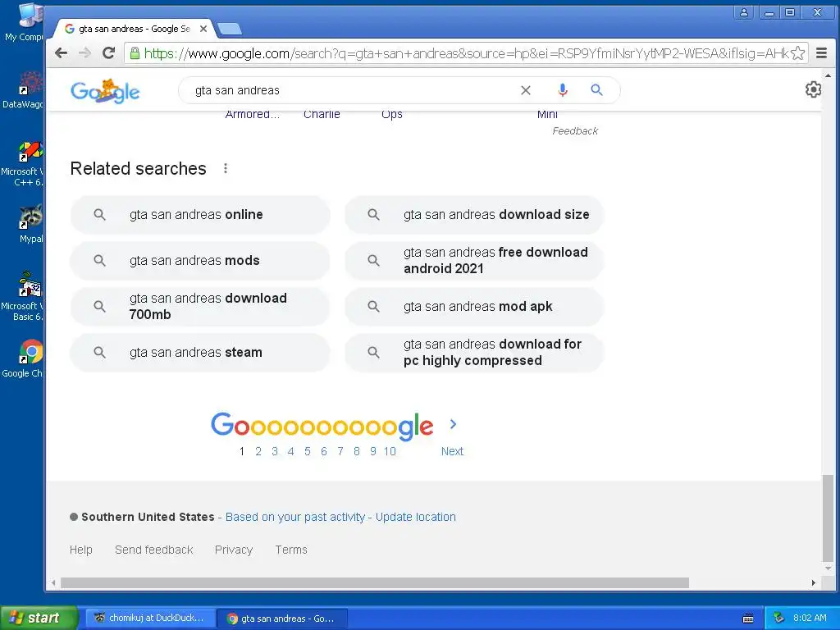Click the vertical scrollbar up arrow
The image size is (840, 630).
tap(829, 76)
